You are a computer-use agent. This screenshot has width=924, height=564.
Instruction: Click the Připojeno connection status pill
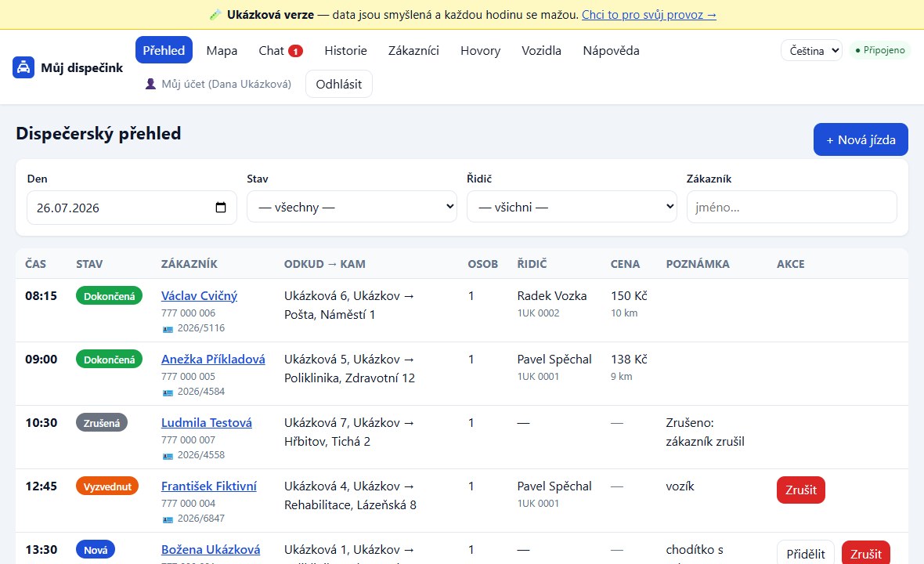coord(880,51)
